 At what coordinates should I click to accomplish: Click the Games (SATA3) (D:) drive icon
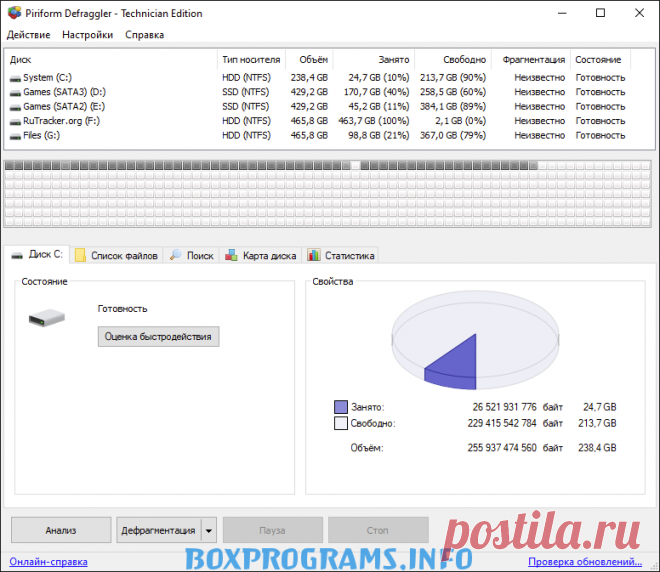16,93
